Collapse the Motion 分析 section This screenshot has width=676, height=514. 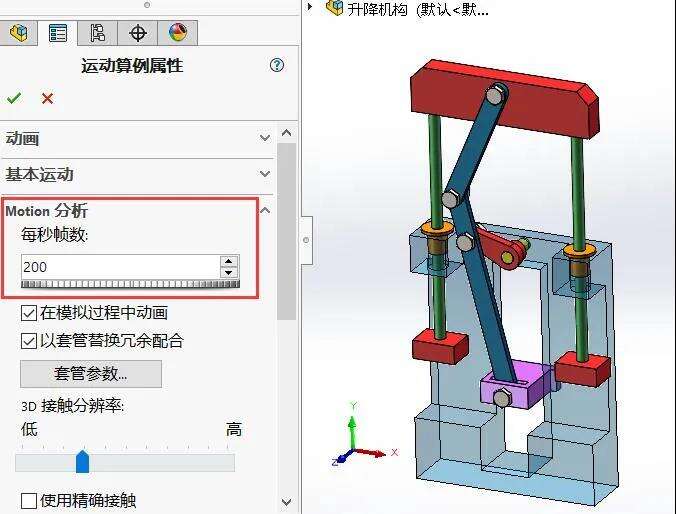[265, 210]
